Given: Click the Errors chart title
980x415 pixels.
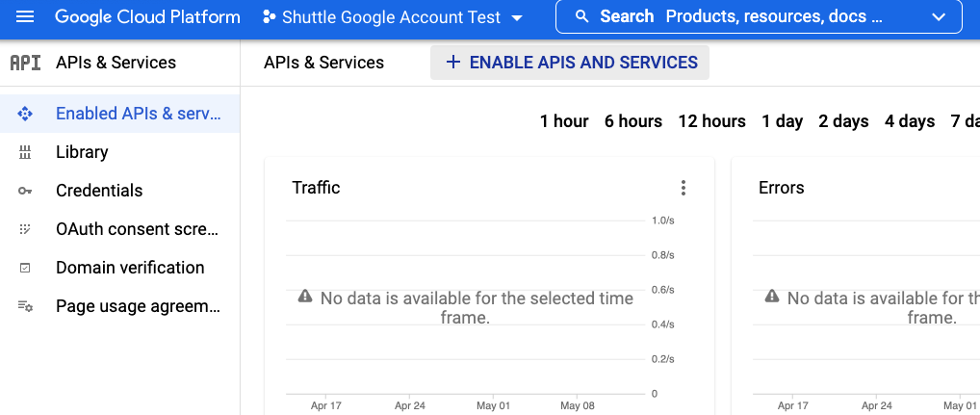Looking at the screenshot, I should coord(782,188).
